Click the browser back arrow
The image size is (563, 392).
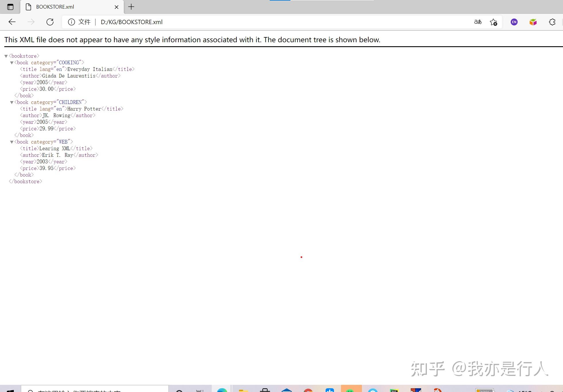[x=12, y=22]
